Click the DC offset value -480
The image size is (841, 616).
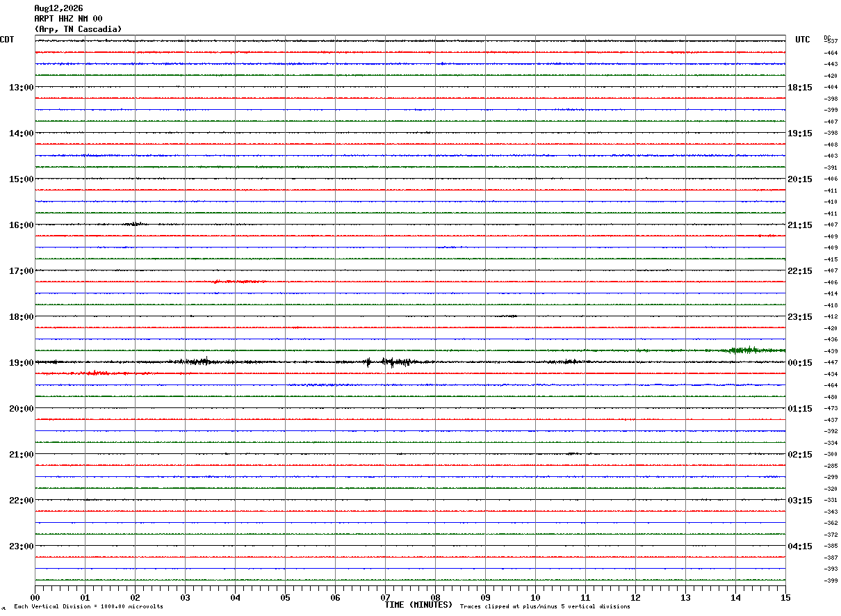(x=831, y=397)
